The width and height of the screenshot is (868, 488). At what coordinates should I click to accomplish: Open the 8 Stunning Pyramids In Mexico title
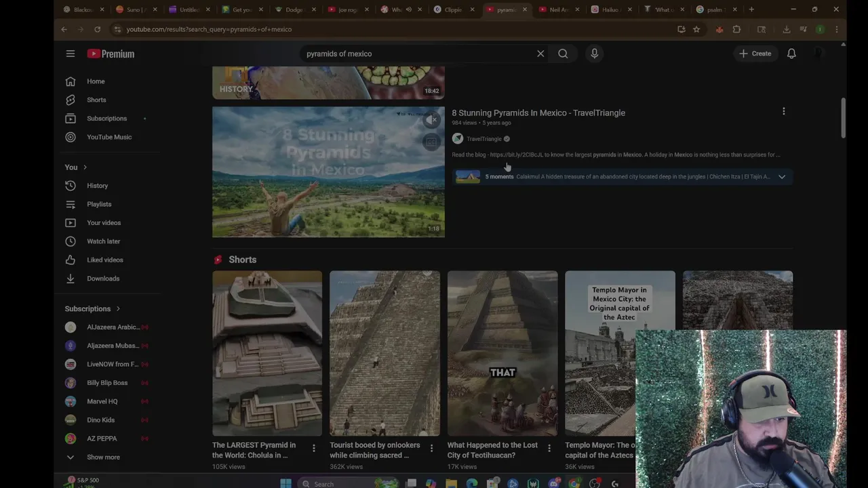point(538,113)
